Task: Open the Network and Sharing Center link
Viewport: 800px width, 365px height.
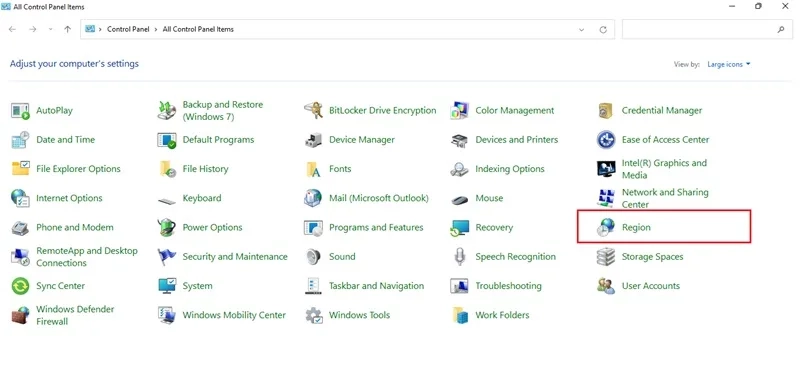Action: point(665,199)
